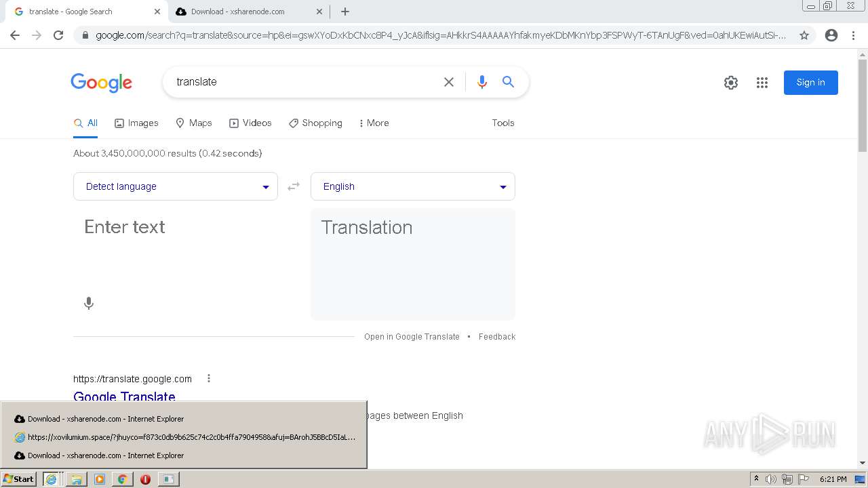Click the red Opera taskbar icon

pyautogui.click(x=145, y=479)
